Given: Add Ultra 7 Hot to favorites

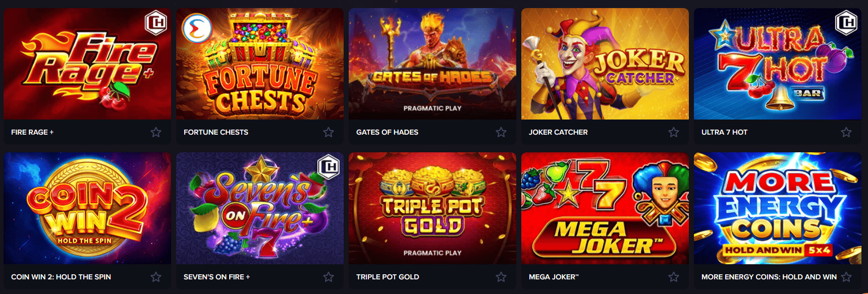Looking at the screenshot, I should coord(846,132).
